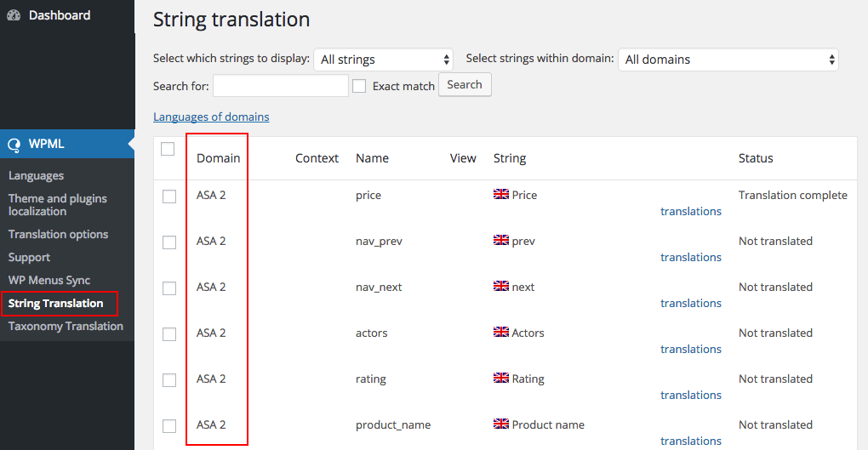Click the String translation page heading
This screenshot has width=868, height=450.
click(x=231, y=20)
